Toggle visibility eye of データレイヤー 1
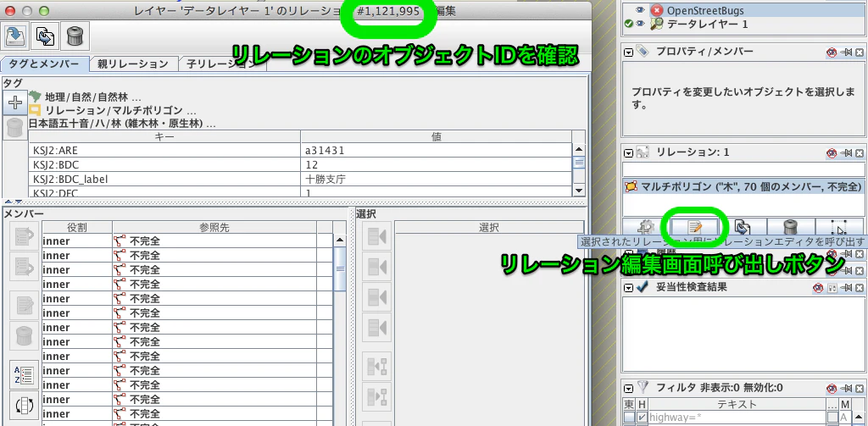The width and height of the screenshot is (868, 426). [641, 24]
